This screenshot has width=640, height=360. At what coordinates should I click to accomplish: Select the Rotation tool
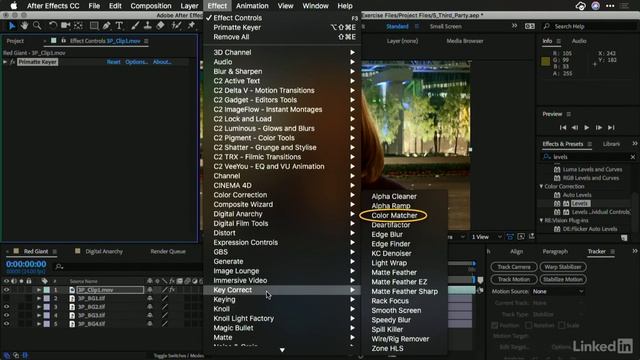[x=53, y=26]
